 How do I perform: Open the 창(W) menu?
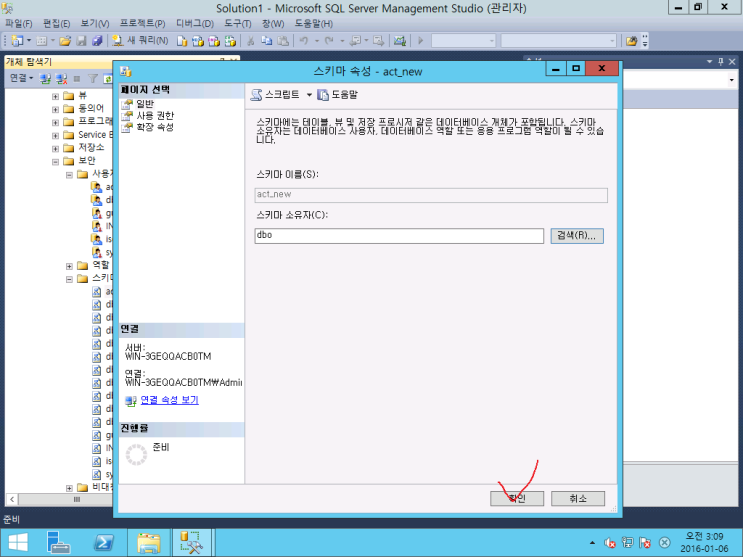coord(273,23)
